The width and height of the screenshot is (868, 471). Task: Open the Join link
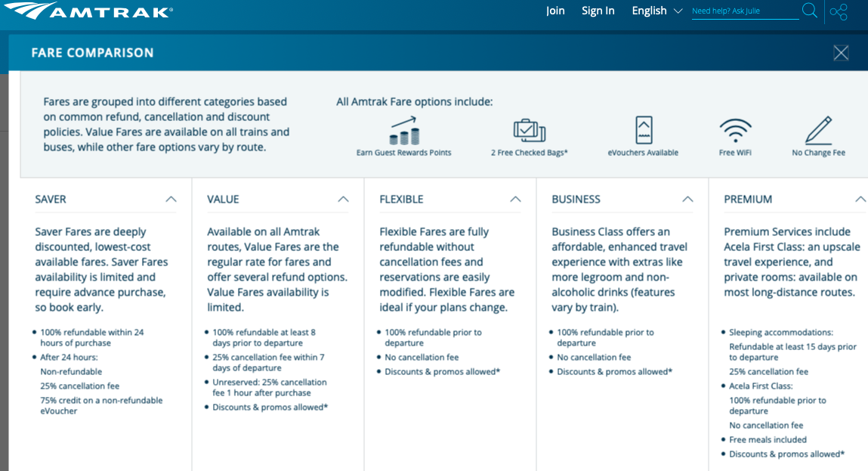(x=555, y=11)
